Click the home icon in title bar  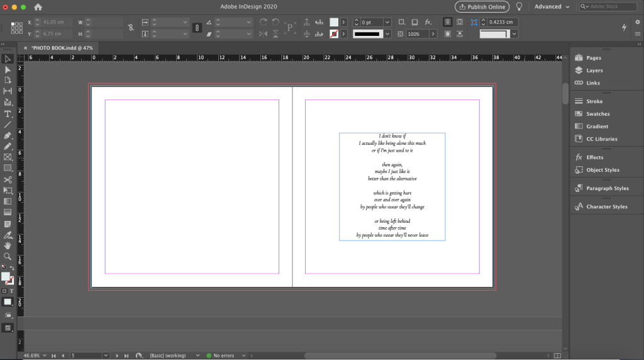[x=38, y=7]
